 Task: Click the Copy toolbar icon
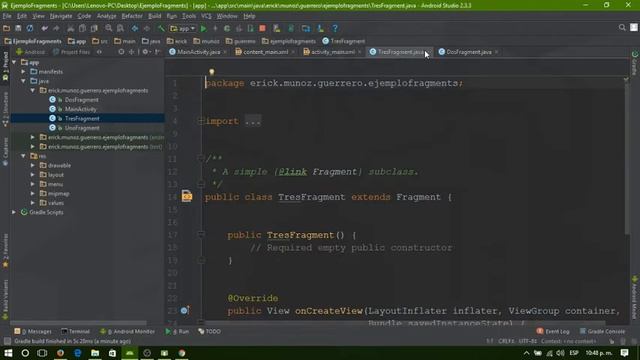pos(82,28)
